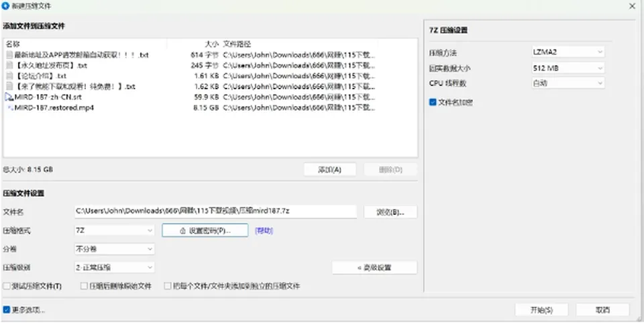Check the separate archive per file/folder option
The height and width of the screenshot is (323, 644).
click(x=168, y=286)
